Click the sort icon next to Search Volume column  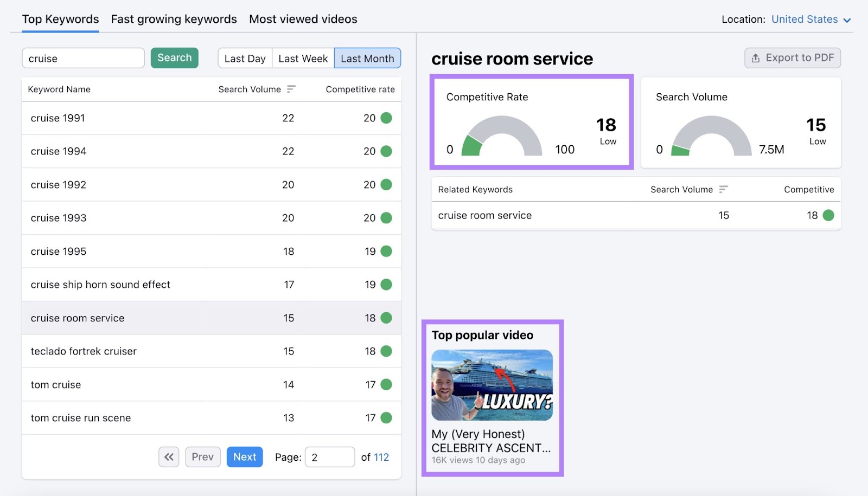(x=291, y=89)
